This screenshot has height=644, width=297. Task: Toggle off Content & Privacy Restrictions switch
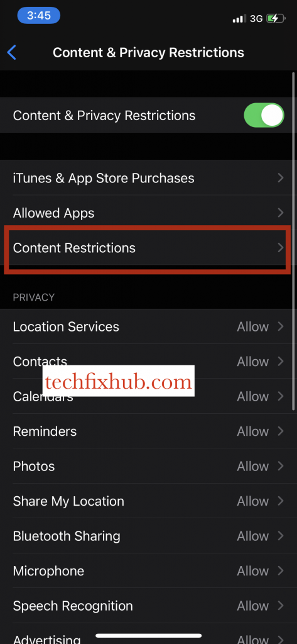[264, 116]
